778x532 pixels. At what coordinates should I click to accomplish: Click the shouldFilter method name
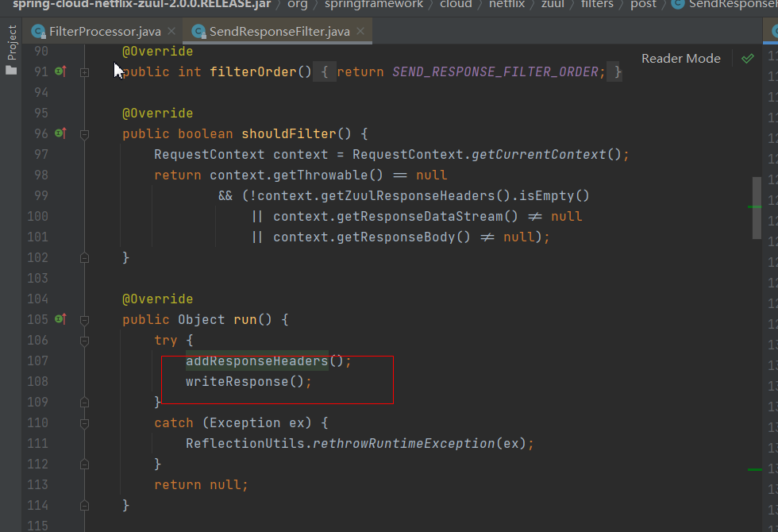(x=289, y=133)
